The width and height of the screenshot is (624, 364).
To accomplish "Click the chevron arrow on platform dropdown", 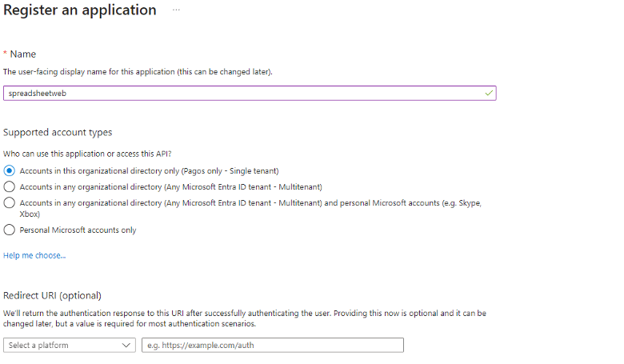I will tap(126, 346).
